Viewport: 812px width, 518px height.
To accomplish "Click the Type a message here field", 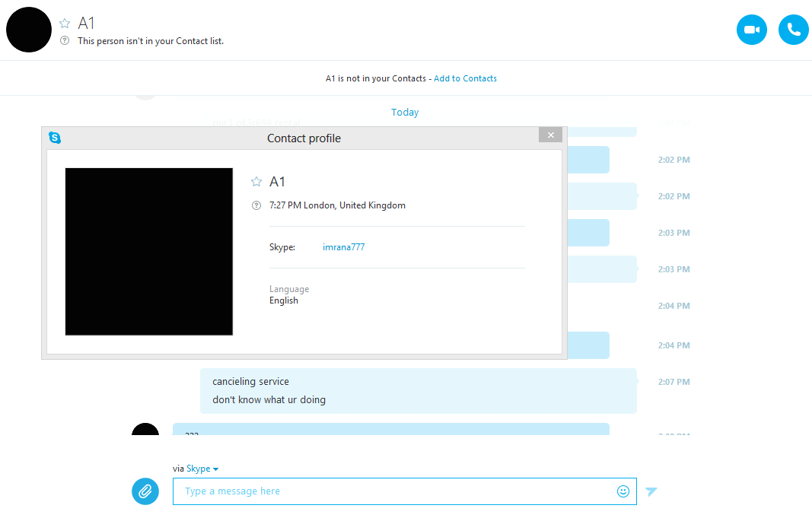I will (x=404, y=491).
